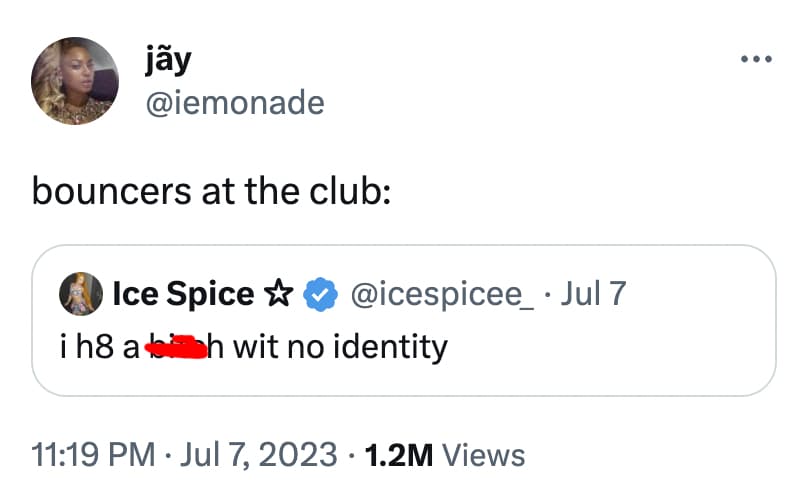Click the tweet text "bouncers at the club:"
Image resolution: width=804 pixels, height=486 pixels.
pos(212,190)
